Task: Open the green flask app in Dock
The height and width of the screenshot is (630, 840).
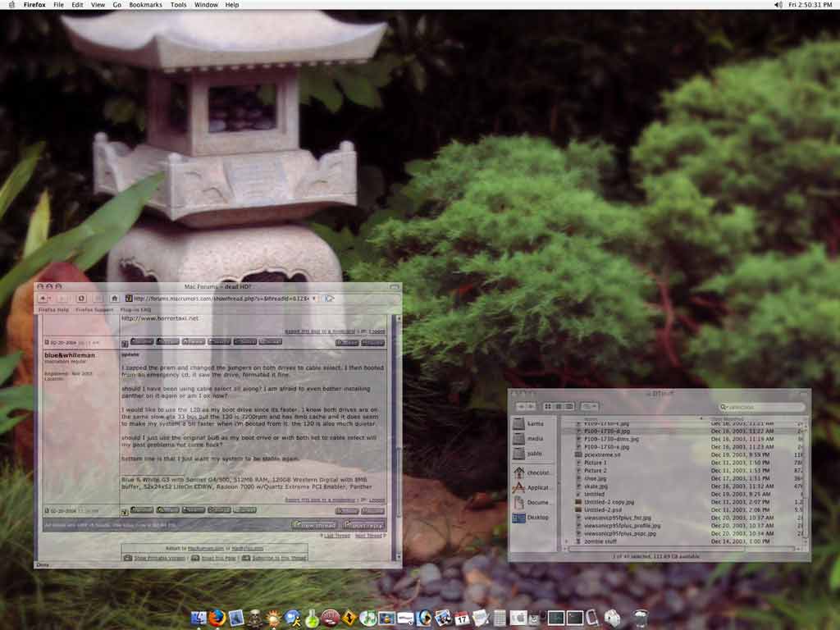Action: [312, 619]
